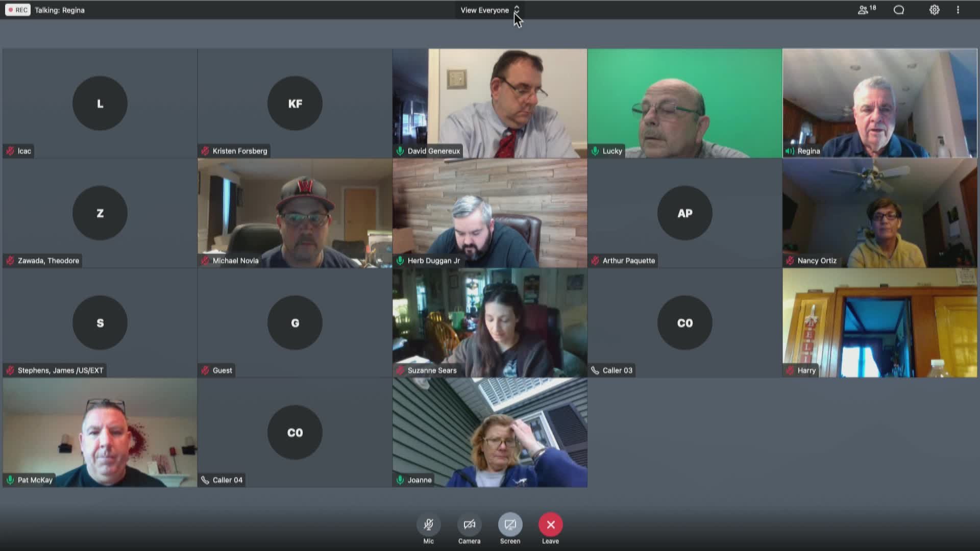Viewport: 980px width, 551px height.
Task: Select Regina's video tile
Action: pyautogui.click(x=880, y=103)
